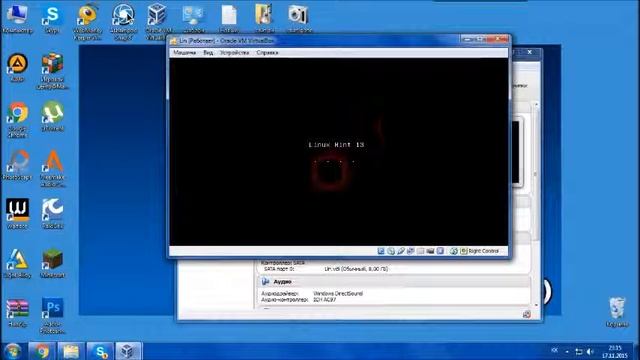This screenshot has height=360, width=640.
Task: Click the video capture status icon
Action: 430,251
